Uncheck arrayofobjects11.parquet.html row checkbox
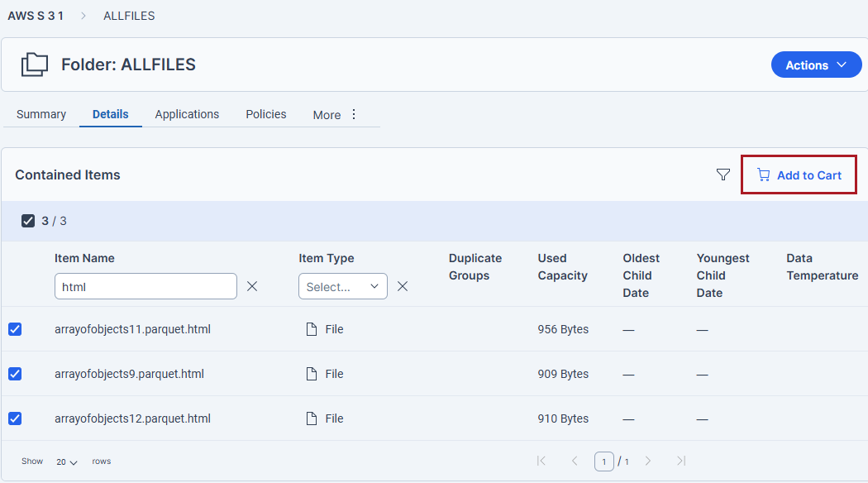868x483 pixels. click(x=15, y=329)
